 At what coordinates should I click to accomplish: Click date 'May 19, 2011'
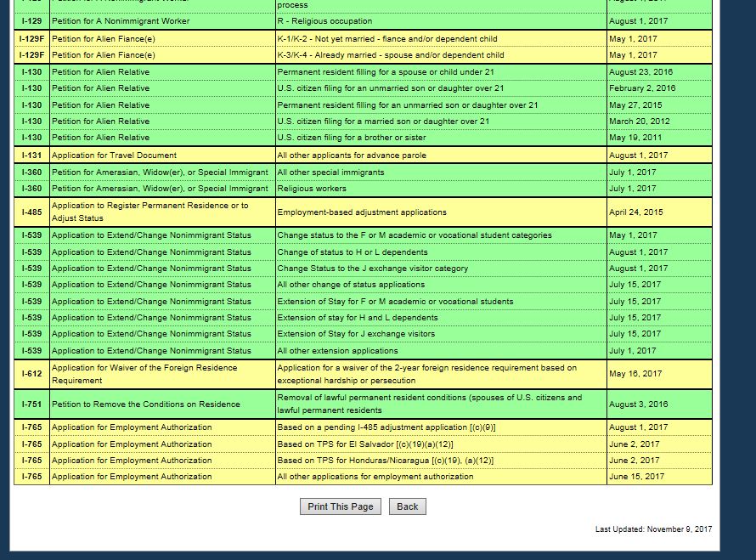pos(635,138)
